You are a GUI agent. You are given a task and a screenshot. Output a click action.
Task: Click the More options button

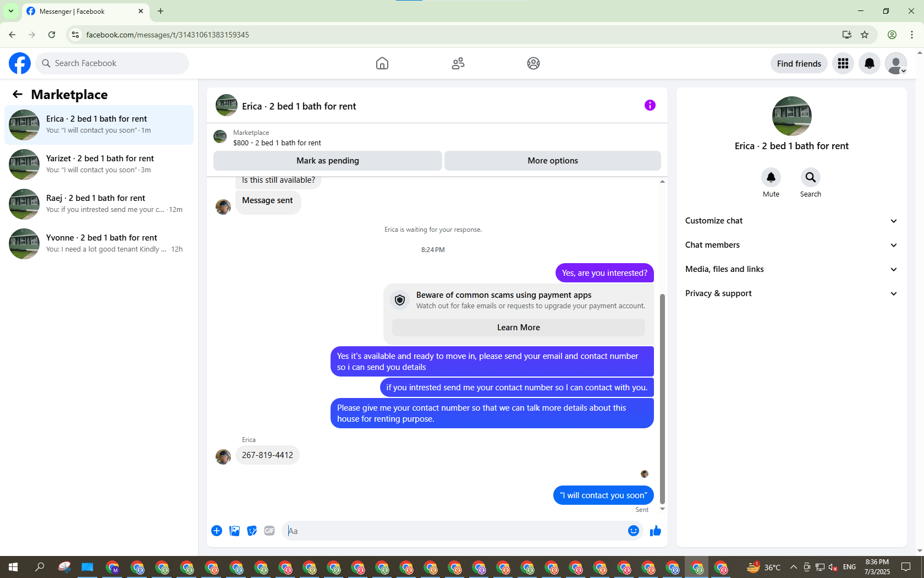coord(553,161)
